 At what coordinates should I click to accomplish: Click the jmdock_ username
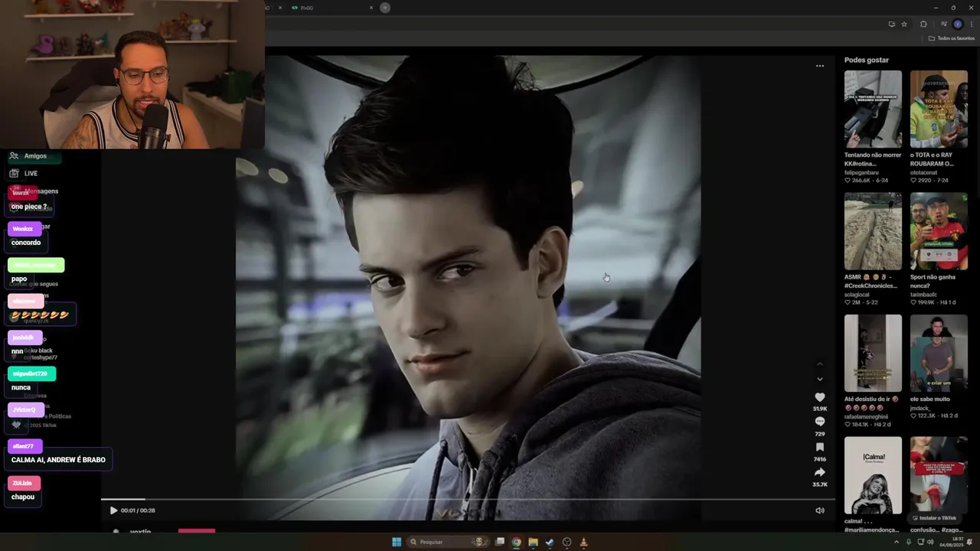922,408
